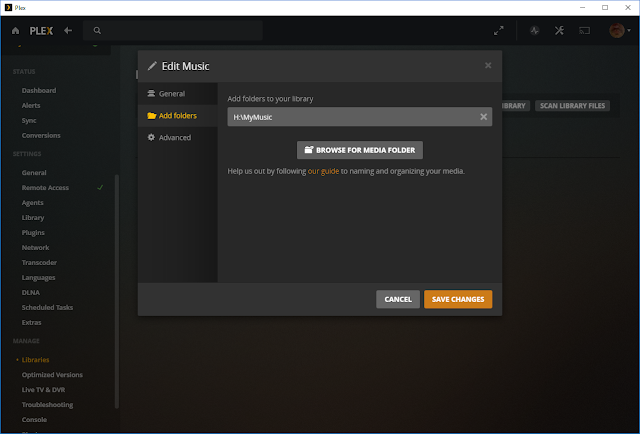Image resolution: width=640 pixels, height=434 pixels.
Task: Select Libraries under Manage
Action: coord(35,360)
